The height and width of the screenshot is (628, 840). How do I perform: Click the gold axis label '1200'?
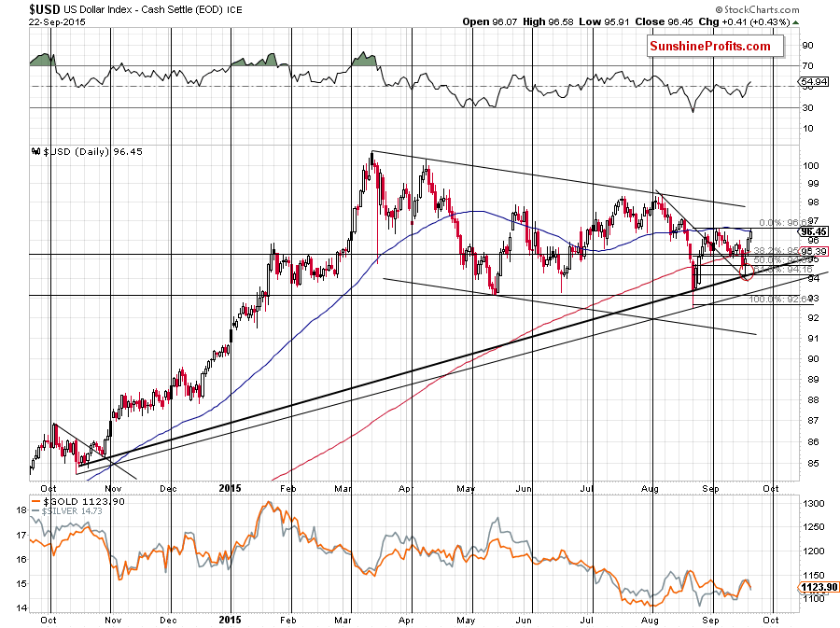(813, 551)
